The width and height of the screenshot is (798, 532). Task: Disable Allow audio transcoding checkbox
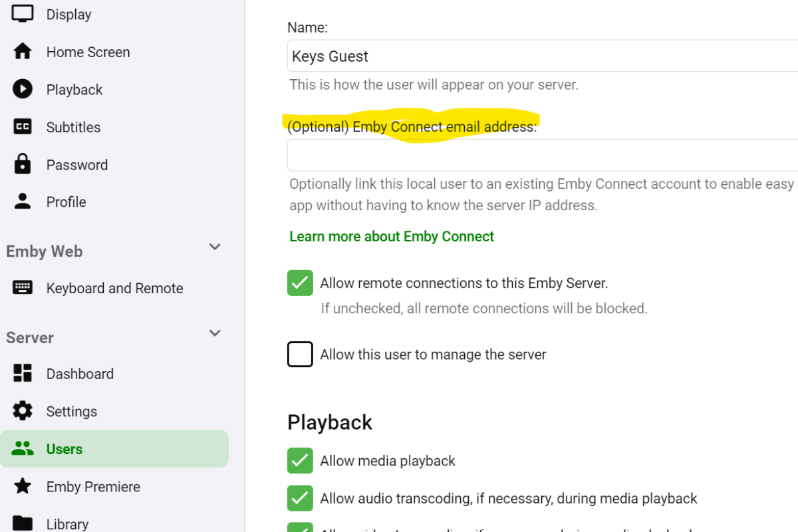(300, 498)
